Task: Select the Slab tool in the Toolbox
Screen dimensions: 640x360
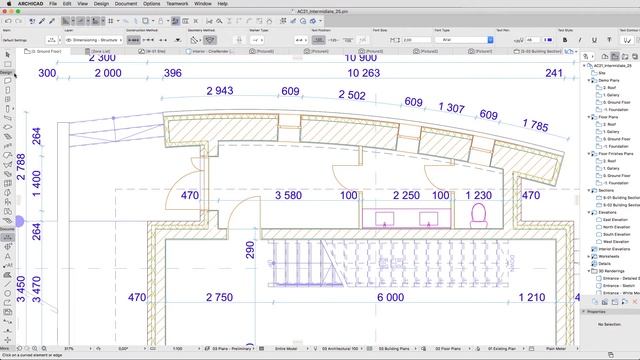Action: point(7,127)
